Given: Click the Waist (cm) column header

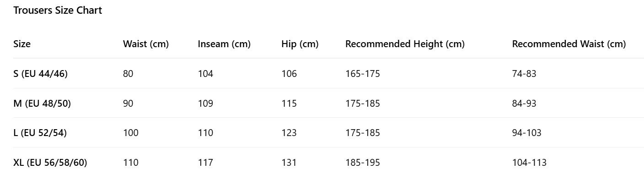Looking at the screenshot, I should (x=146, y=44).
